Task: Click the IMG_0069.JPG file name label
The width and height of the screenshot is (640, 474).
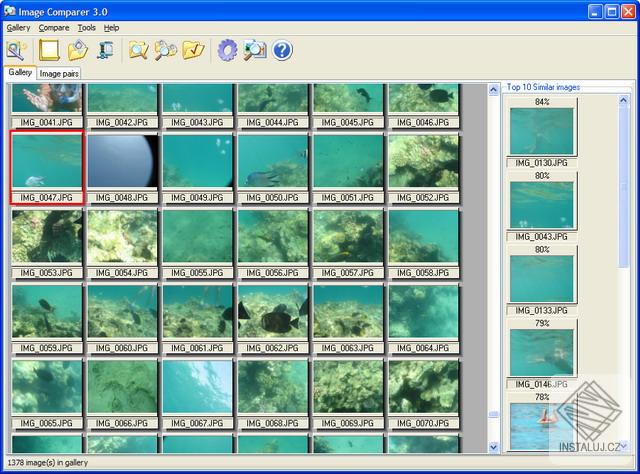Action: point(348,423)
